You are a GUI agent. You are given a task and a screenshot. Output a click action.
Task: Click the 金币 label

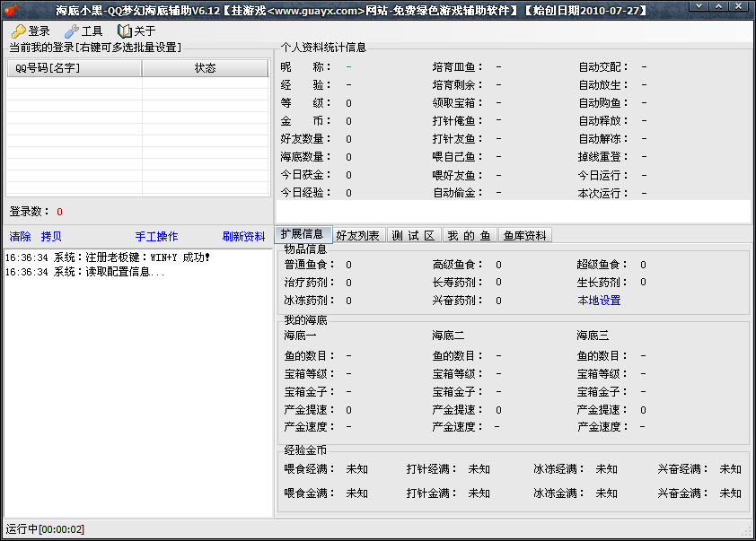click(x=306, y=121)
